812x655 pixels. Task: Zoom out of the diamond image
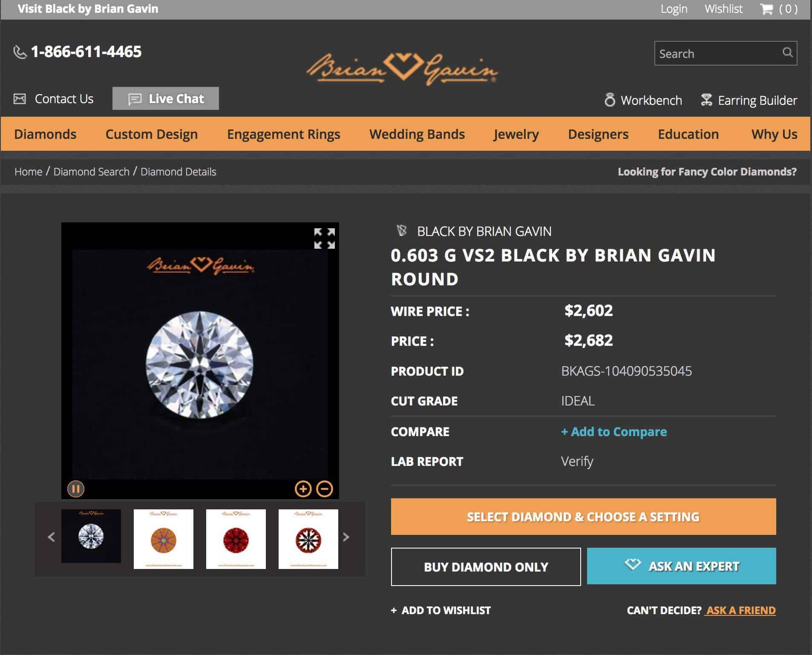[325, 489]
